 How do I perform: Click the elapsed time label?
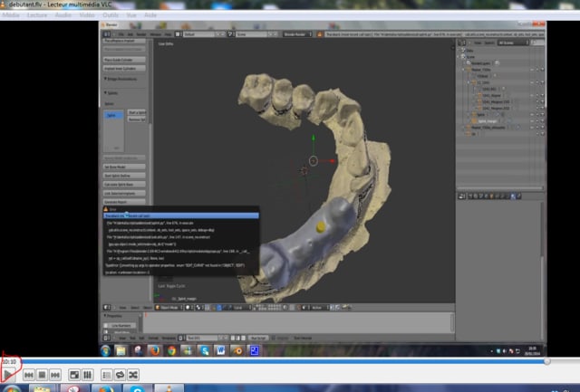9,361
